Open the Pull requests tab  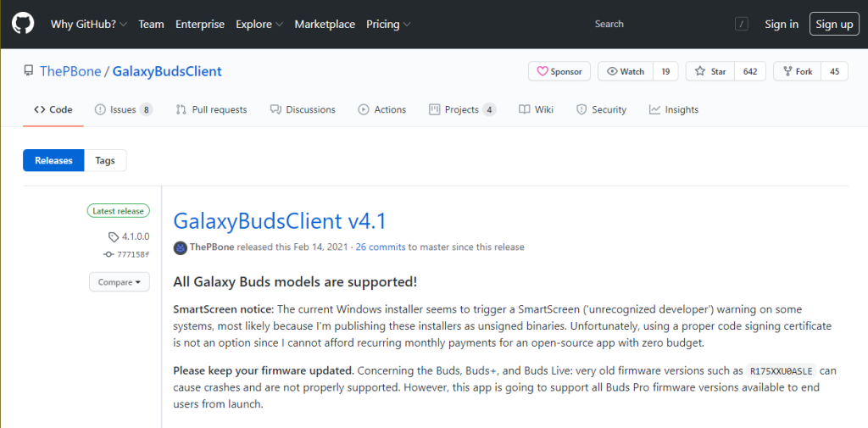(211, 109)
